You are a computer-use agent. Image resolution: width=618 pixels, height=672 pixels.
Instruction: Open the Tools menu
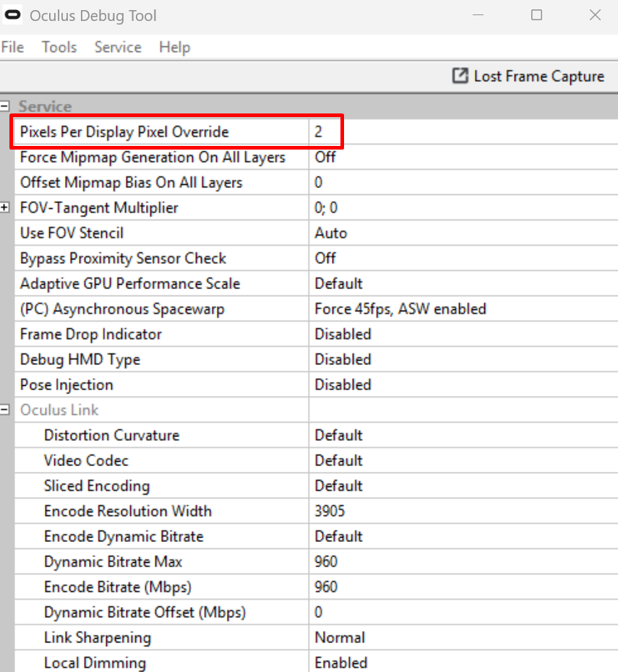(59, 47)
